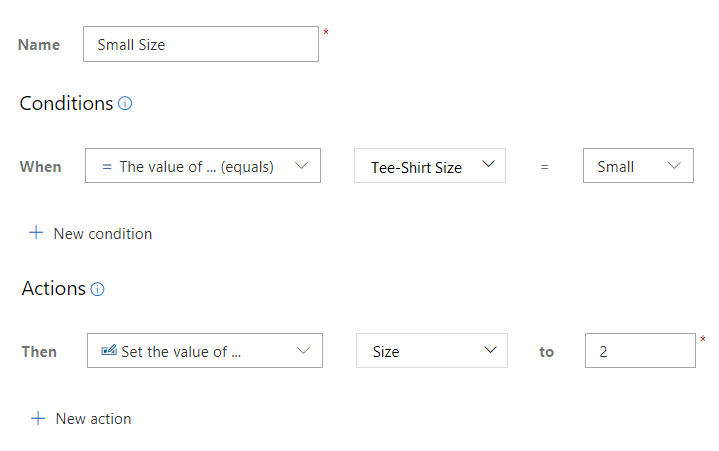The width and height of the screenshot is (719, 451).
Task: Click the Actions heading
Action: (54, 289)
